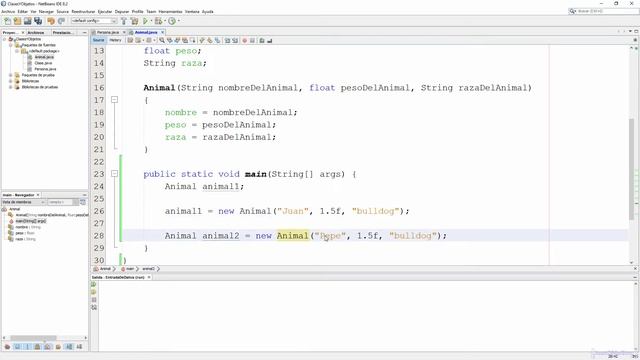Screen dimensions: 640x360
Task: Click the Shift Line Right icon
Action: click(235, 40)
